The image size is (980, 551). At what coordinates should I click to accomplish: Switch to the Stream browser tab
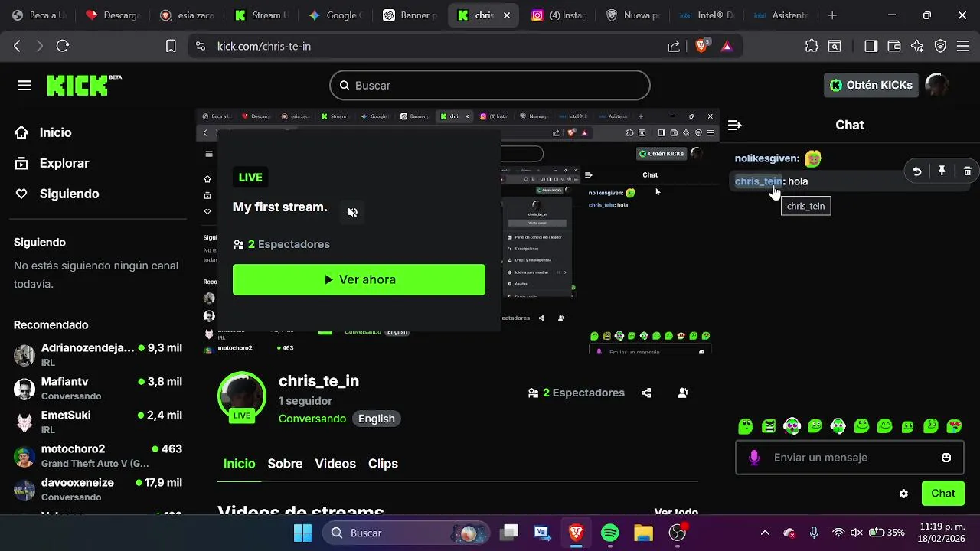263,15
